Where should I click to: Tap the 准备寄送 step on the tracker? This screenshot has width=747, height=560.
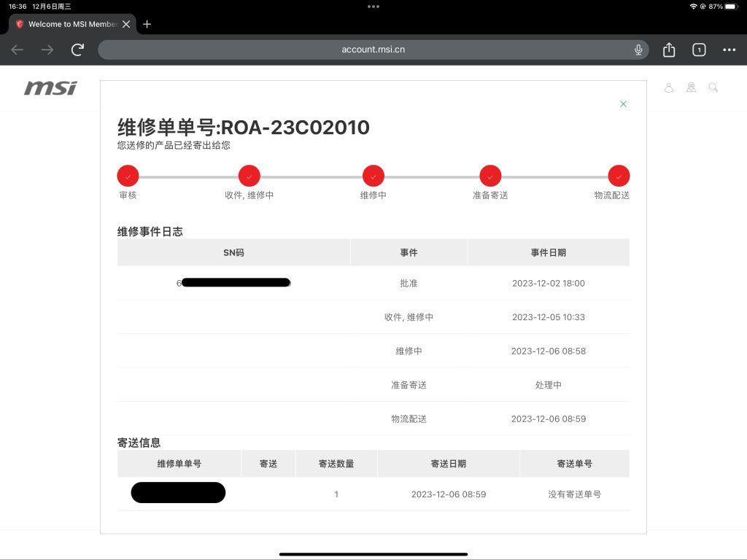click(x=489, y=176)
